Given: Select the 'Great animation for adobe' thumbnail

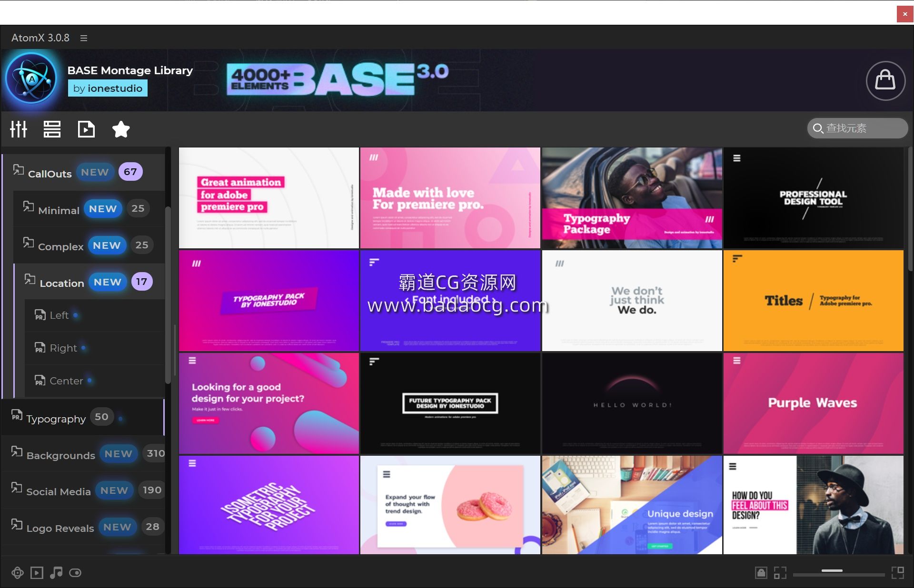Looking at the screenshot, I should point(269,198).
